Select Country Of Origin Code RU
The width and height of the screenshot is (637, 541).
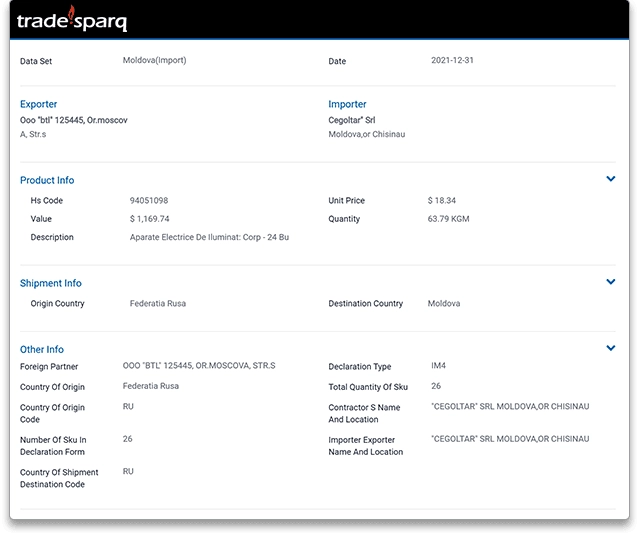click(128, 406)
